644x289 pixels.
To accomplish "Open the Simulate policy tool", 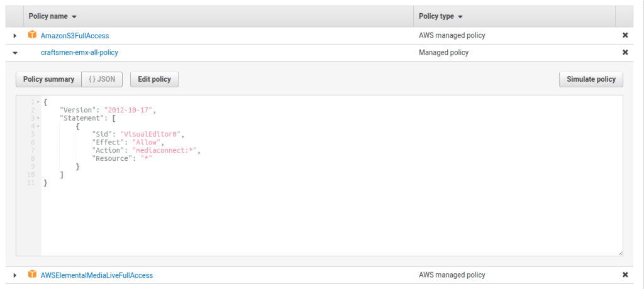I will point(591,79).
